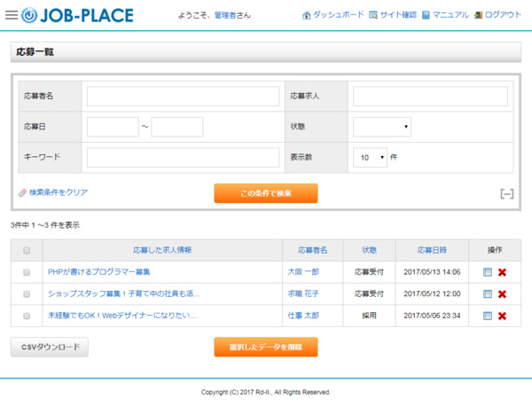Go to ダッシュボード in top navigation
The height and width of the screenshot is (406, 532).
pyautogui.click(x=332, y=15)
